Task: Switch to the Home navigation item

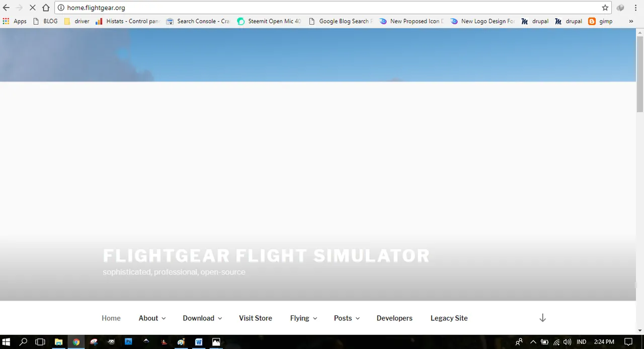Action: click(x=111, y=318)
